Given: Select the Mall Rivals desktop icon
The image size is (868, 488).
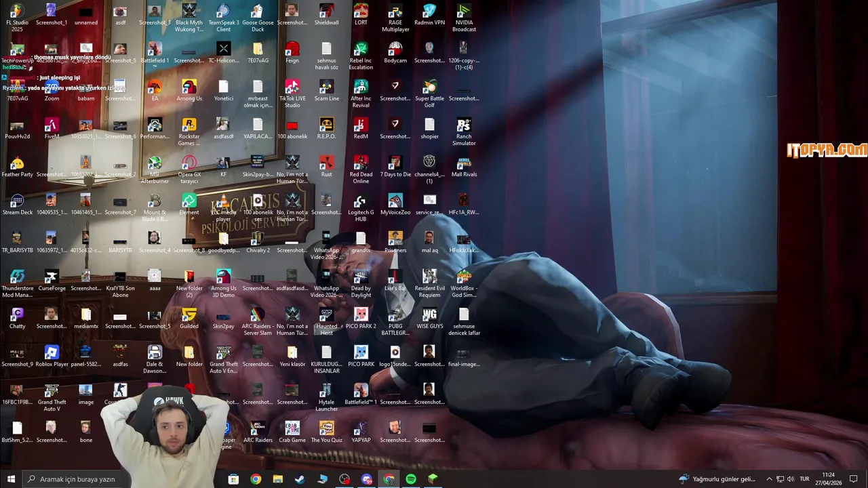Looking at the screenshot, I should pyautogui.click(x=464, y=167).
